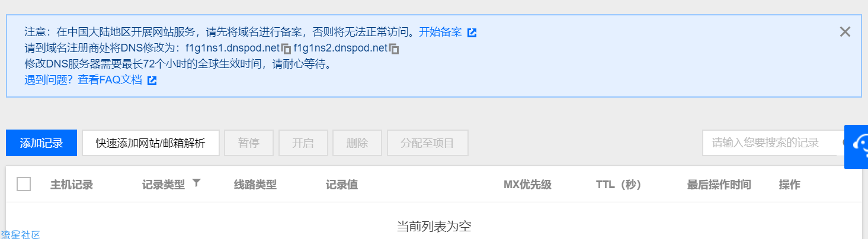Open the 流星社区 link

pos(20,235)
